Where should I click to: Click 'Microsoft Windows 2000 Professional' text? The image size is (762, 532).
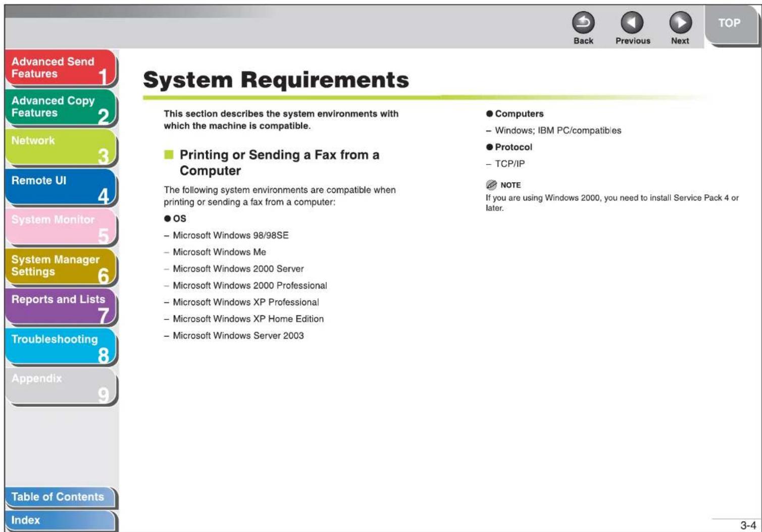pos(250,285)
